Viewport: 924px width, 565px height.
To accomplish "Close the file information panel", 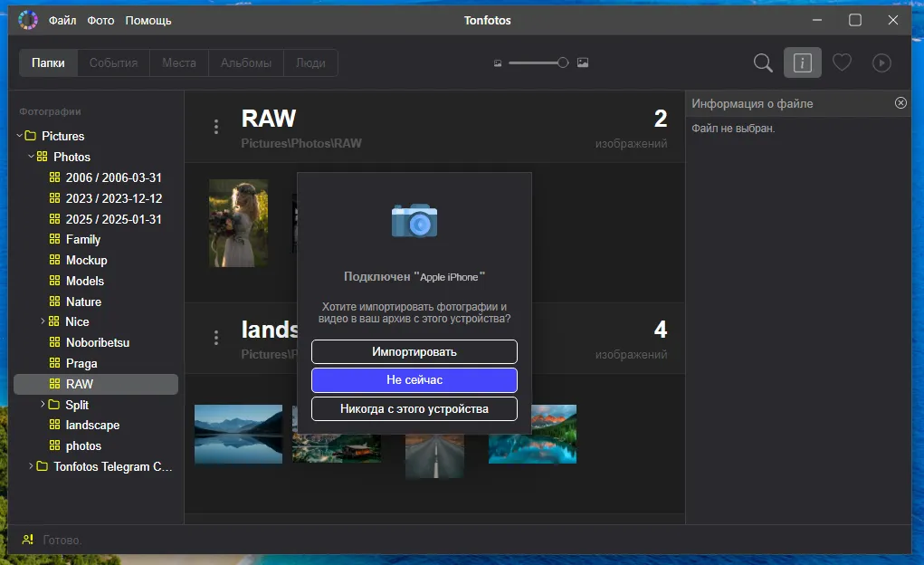I will point(900,103).
